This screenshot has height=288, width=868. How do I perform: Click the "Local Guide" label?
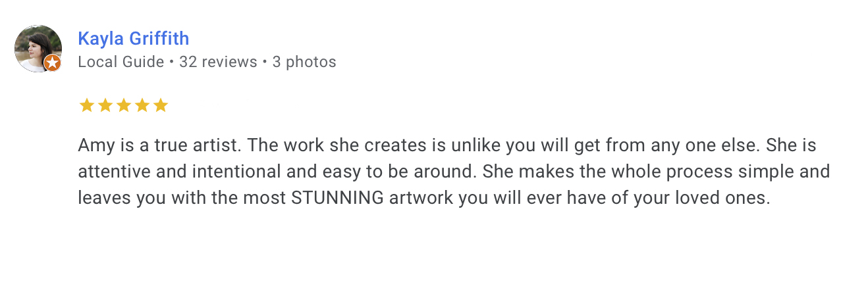tap(121, 62)
